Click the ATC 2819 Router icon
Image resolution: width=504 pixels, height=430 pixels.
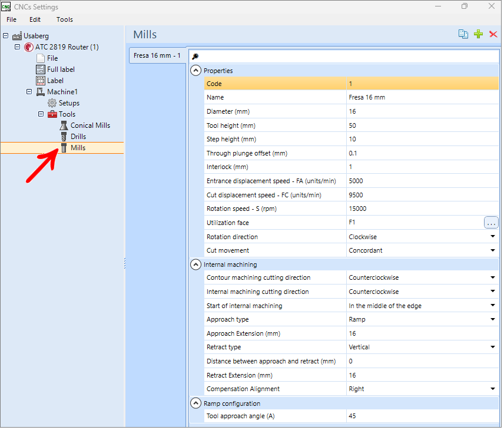pos(29,47)
